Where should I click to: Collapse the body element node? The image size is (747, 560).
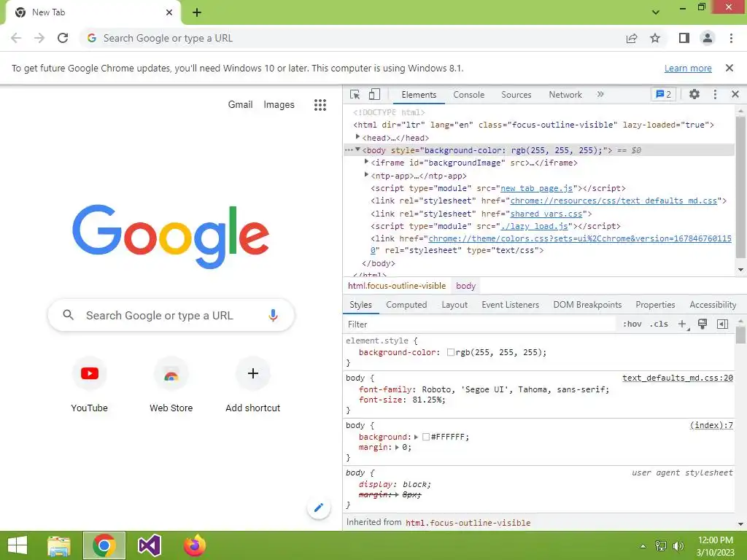coord(357,149)
